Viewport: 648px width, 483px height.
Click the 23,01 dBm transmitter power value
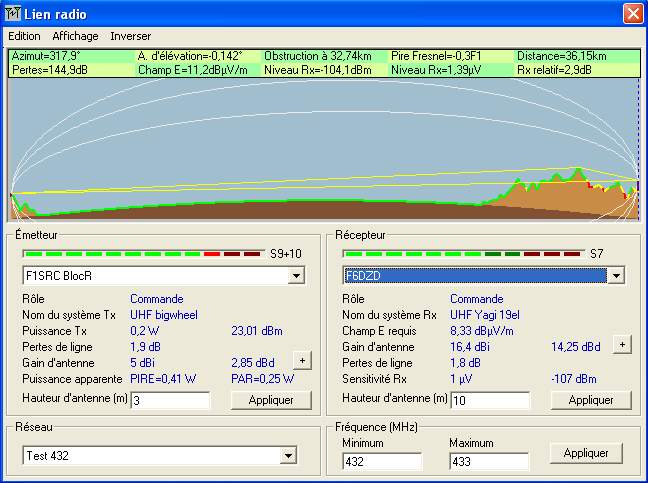(x=257, y=331)
